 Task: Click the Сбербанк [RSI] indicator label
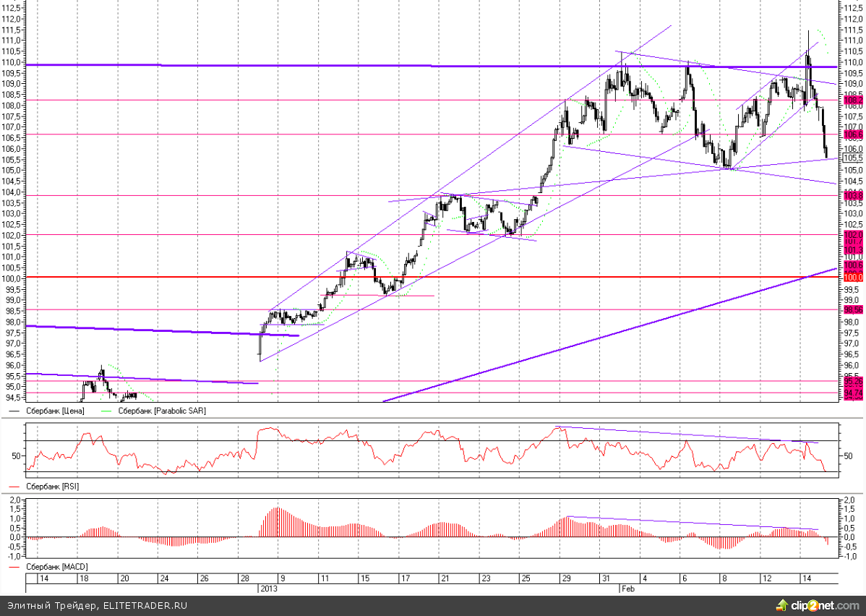point(52,487)
